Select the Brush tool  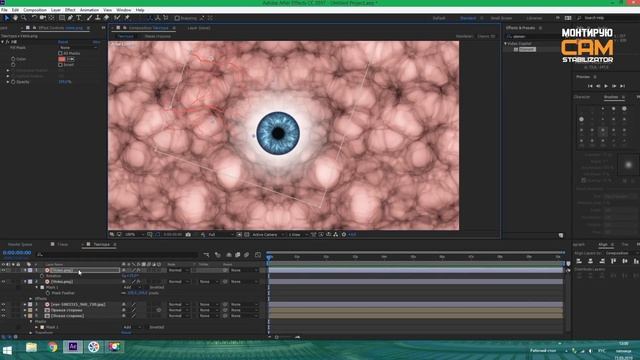[89, 18]
